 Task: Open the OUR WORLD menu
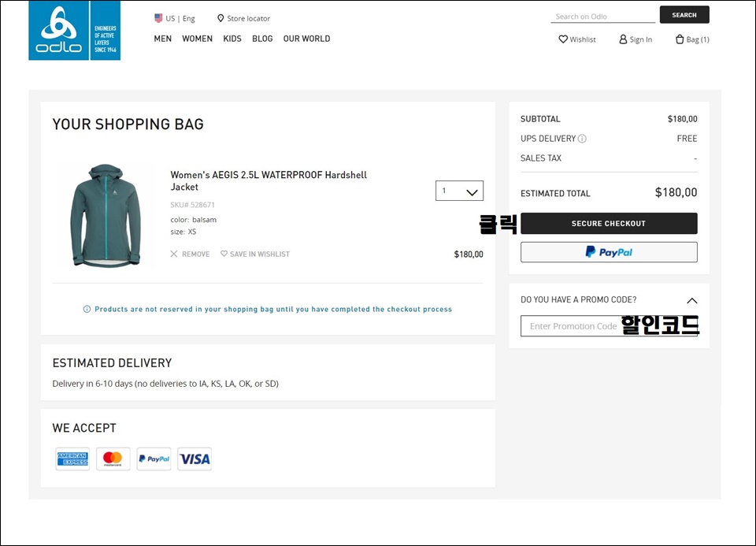click(x=306, y=39)
